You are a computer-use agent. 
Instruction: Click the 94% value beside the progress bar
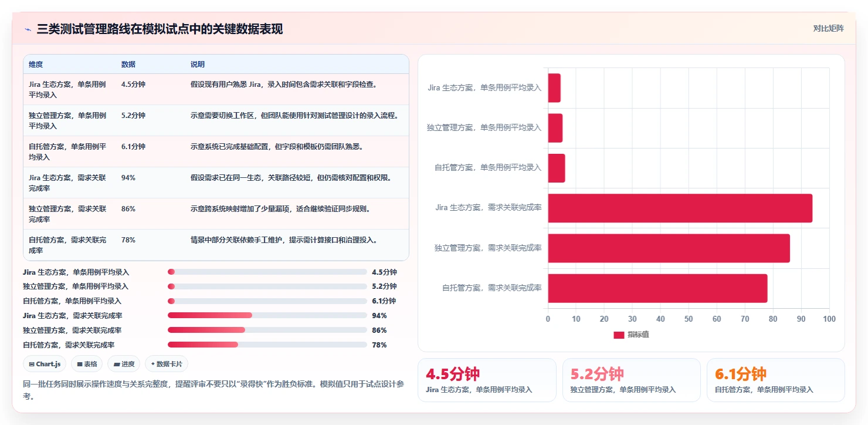(379, 315)
